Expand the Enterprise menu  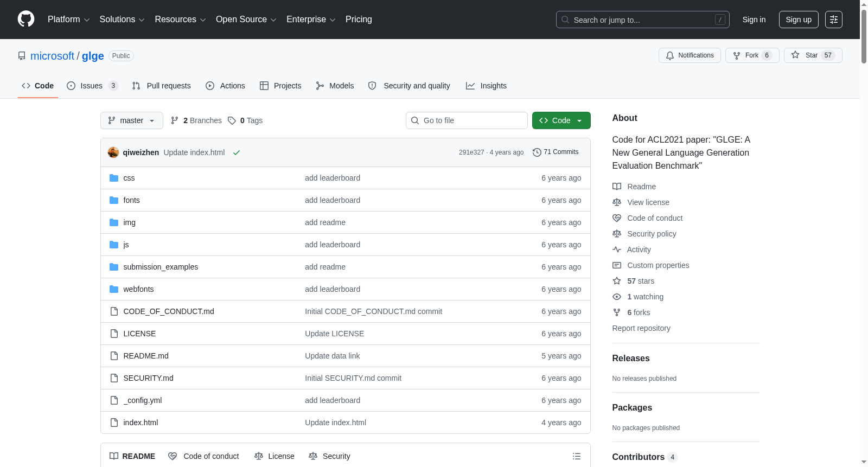coord(311,20)
